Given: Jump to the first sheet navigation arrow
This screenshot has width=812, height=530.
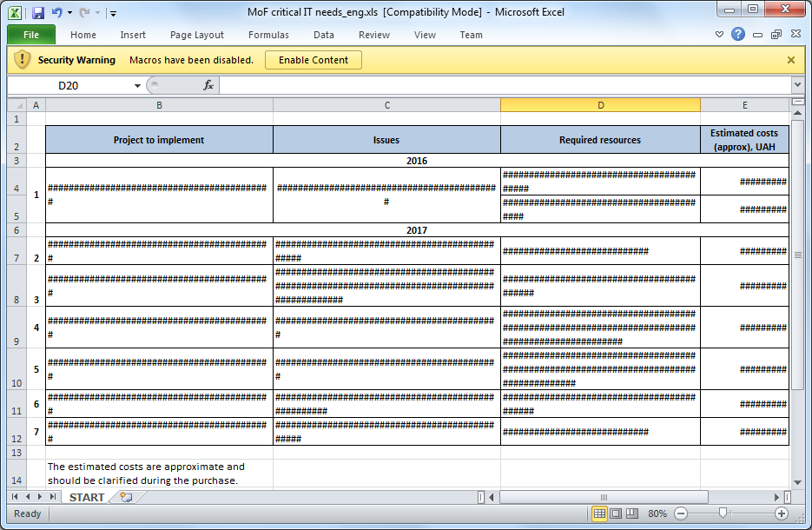Looking at the screenshot, I should [15, 497].
